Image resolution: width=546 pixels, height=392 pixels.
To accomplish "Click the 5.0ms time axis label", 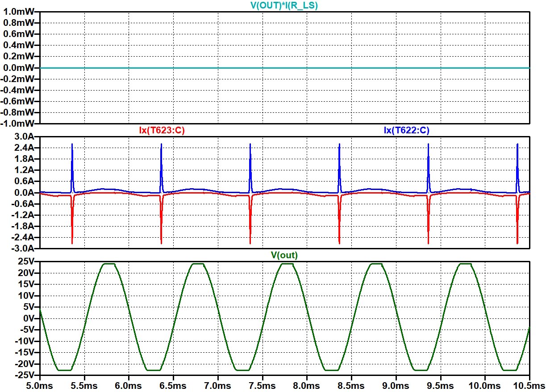I will (40, 385).
